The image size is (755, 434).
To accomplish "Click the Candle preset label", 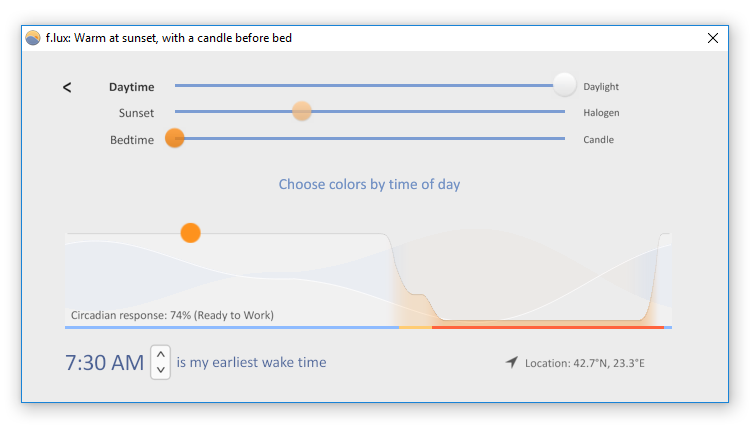I will (599, 140).
